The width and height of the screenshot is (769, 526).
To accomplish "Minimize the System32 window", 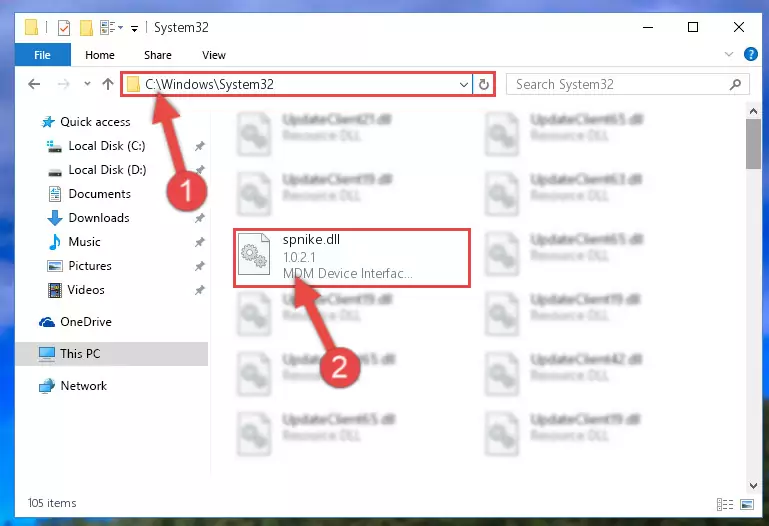I will pos(648,27).
